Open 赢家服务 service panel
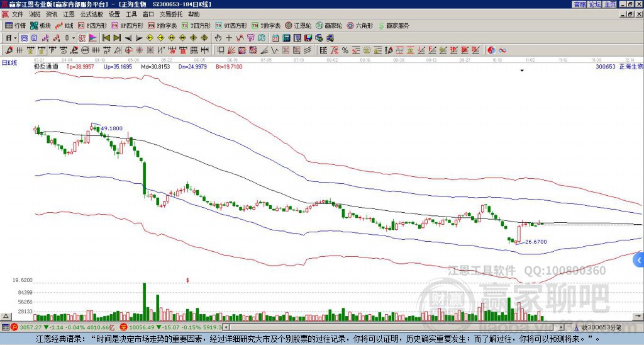This screenshot has height=345, width=644. click(x=394, y=25)
